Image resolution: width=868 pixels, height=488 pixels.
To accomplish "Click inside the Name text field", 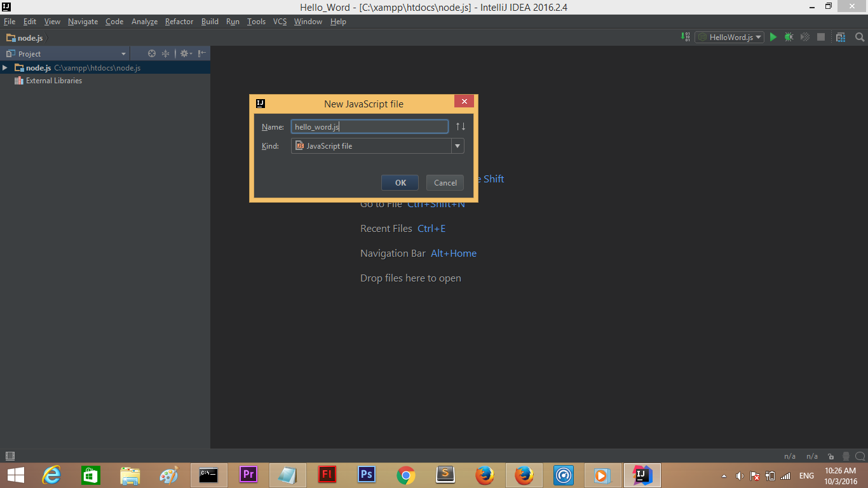I will 369,126.
